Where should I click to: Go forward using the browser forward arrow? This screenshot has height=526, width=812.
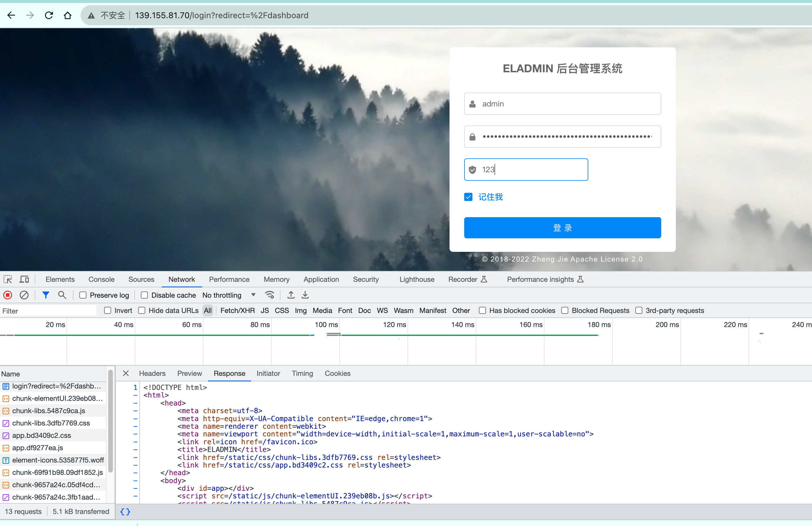point(30,15)
